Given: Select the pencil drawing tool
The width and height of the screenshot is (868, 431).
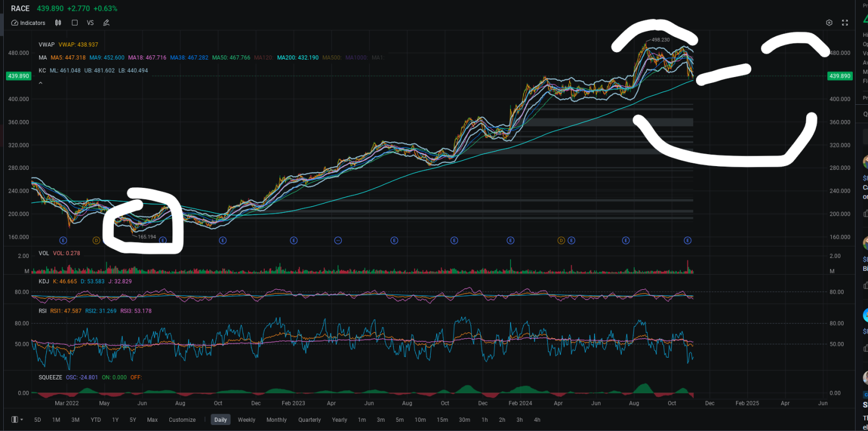Looking at the screenshot, I should 106,23.
